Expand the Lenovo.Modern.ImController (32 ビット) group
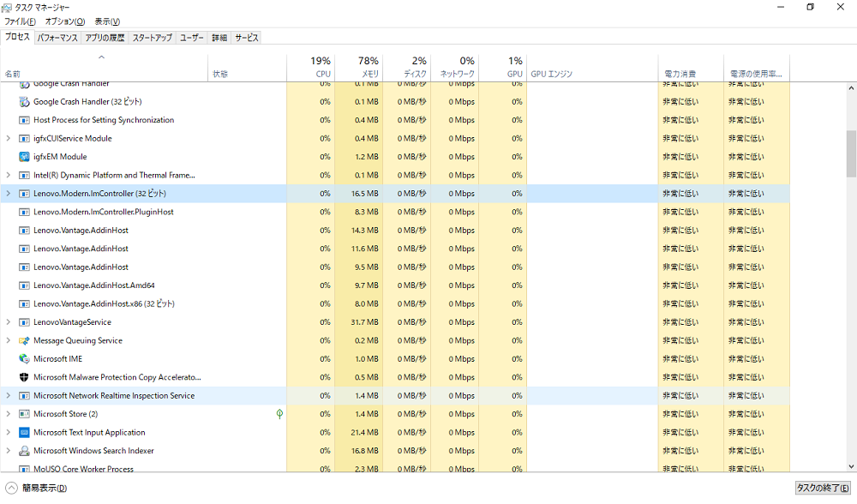Viewport: 857px width, 504px height. click(x=9, y=194)
